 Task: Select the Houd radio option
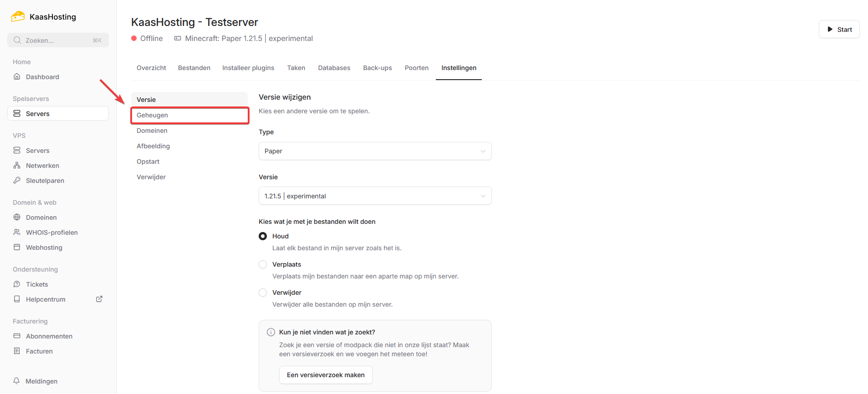[263, 236]
